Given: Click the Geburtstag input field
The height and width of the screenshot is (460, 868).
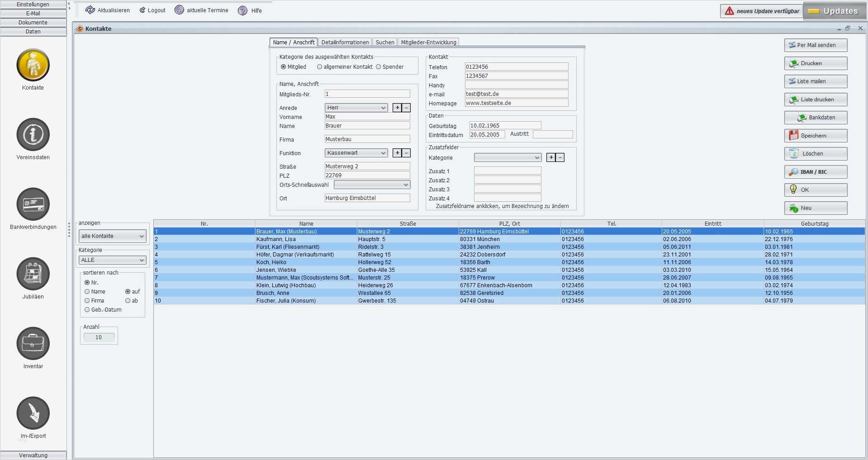Looking at the screenshot, I should point(505,126).
